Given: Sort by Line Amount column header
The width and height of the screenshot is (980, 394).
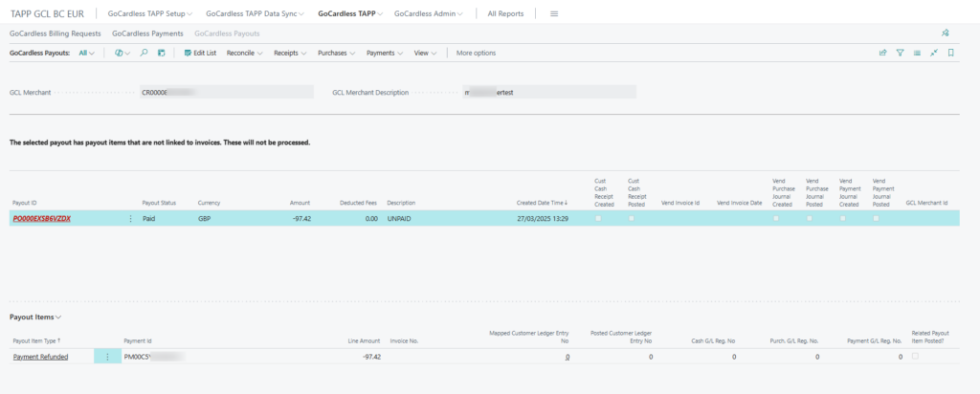Looking at the screenshot, I should point(364,341).
